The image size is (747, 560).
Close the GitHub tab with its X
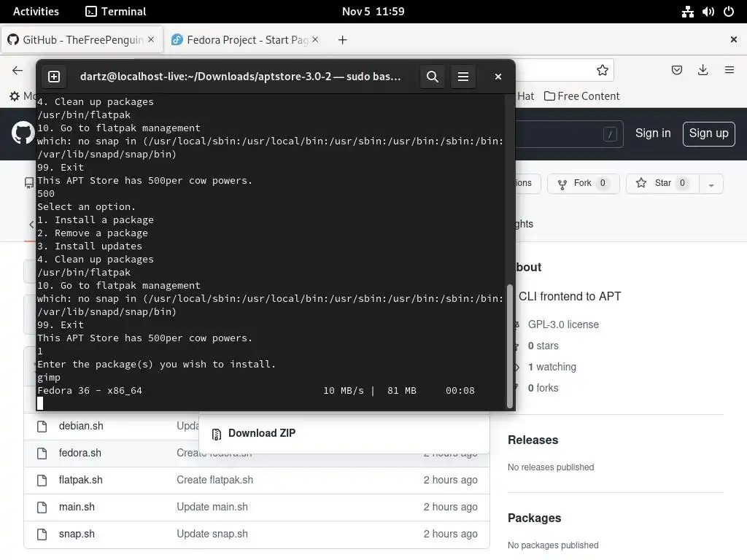click(x=151, y=39)
